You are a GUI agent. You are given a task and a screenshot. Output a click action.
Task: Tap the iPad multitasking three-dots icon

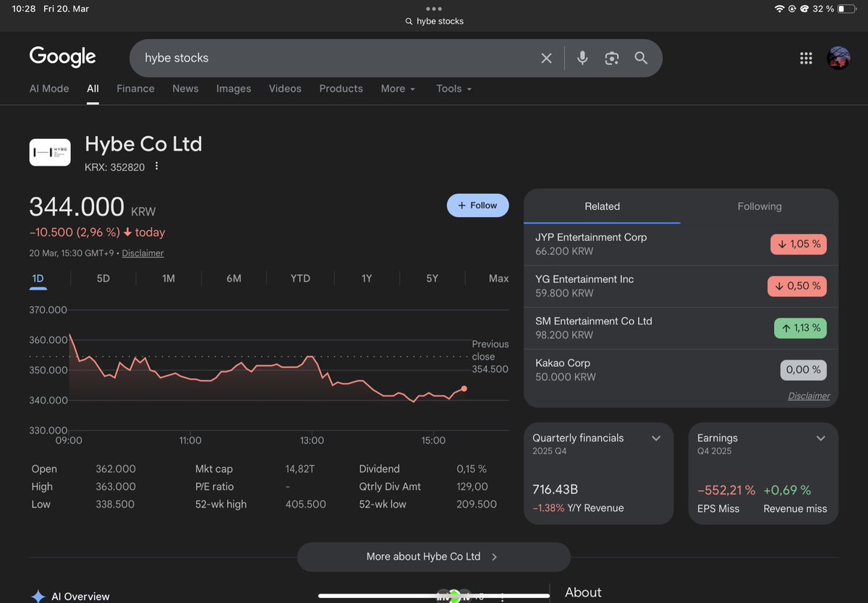click(433, 9)
